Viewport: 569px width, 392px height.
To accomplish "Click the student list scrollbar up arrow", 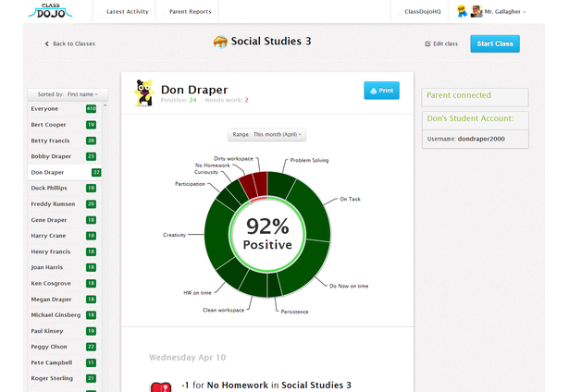I will (105, 105).
